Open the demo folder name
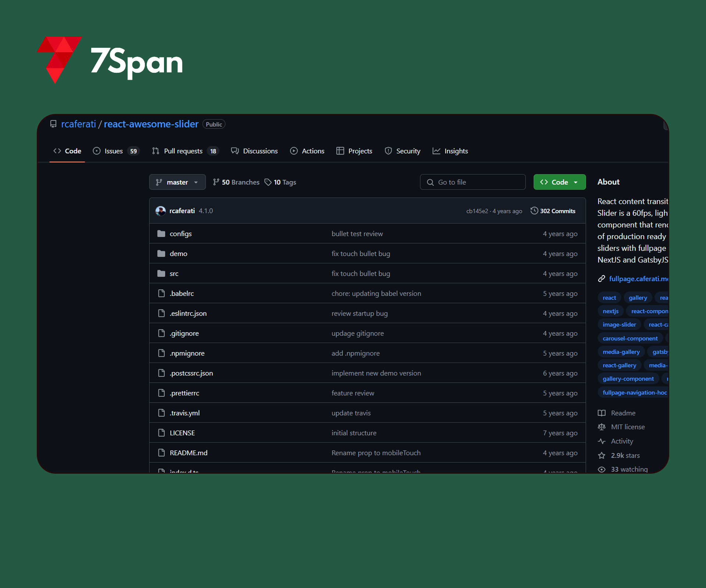The width and height of the screenshot is (706, 588). 178,254
